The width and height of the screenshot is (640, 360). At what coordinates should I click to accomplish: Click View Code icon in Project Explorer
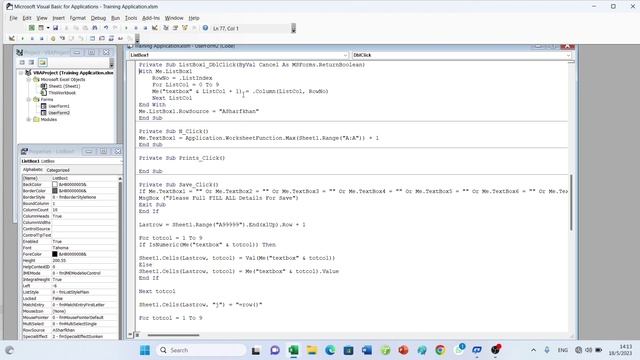22,62
